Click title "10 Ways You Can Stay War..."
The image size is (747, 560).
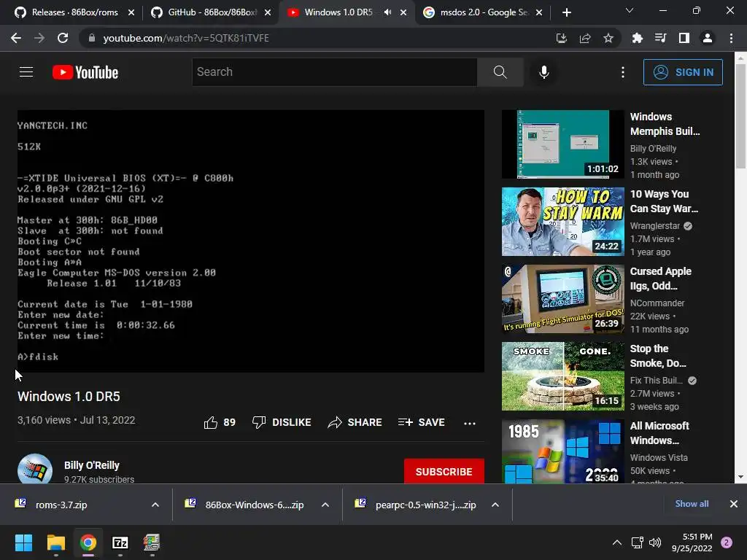pos(664,201)
